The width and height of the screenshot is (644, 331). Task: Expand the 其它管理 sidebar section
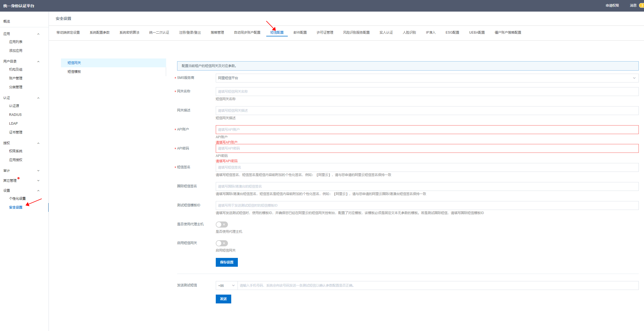pyautogui.click(x=38, y=181)
